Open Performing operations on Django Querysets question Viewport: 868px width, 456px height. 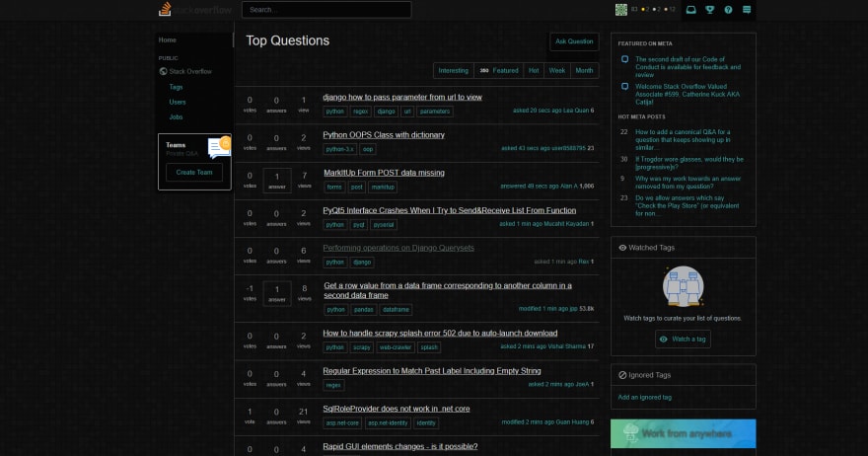[x=398, y=248]
